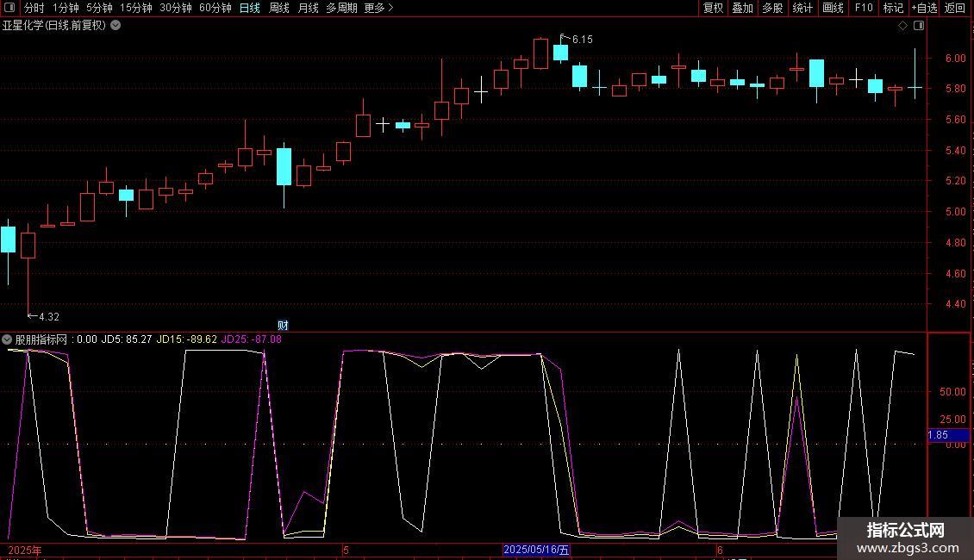Screen dimensions: 974x560
Task: Click the panel layout icon at top-left
Action: click(x=9, y=8)
